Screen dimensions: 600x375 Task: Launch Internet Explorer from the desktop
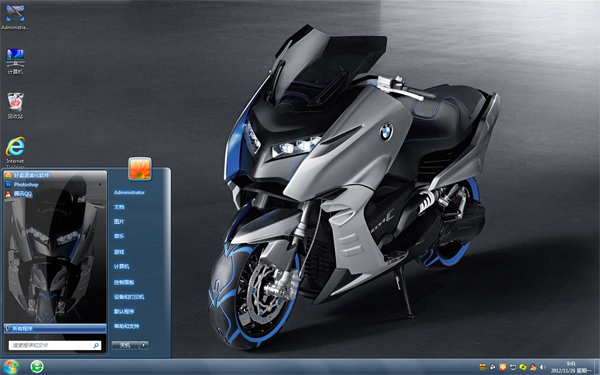pos(15,151)
